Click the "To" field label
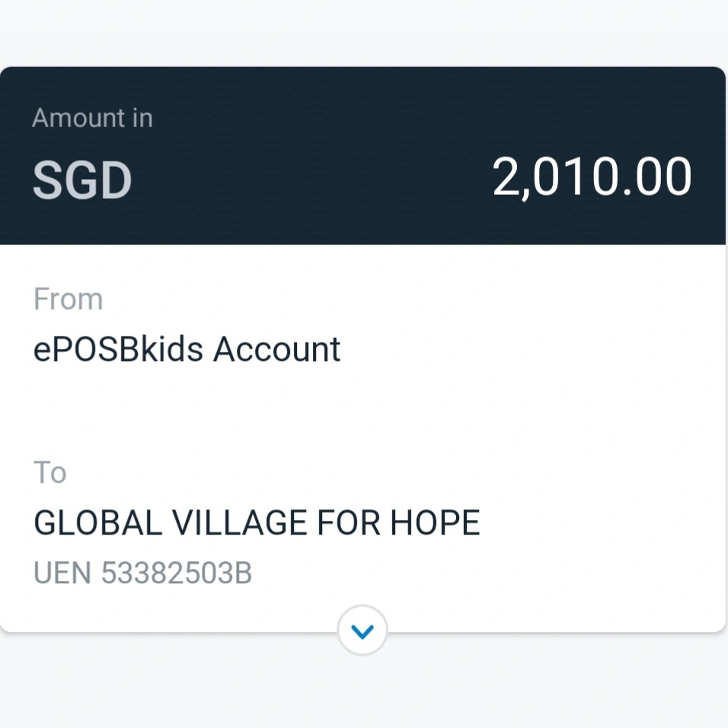The height and width of the screenshot is (728, 728). click(x=50, y=473)
